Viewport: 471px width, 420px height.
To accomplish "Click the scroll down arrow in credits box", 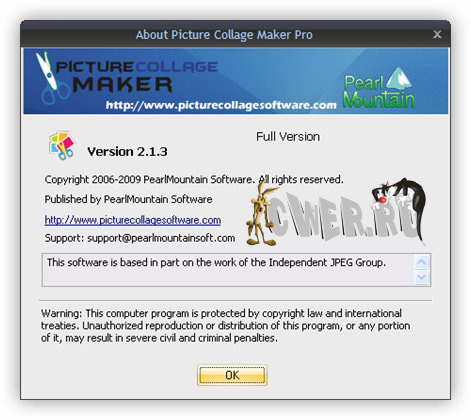I will pos(422,277).
